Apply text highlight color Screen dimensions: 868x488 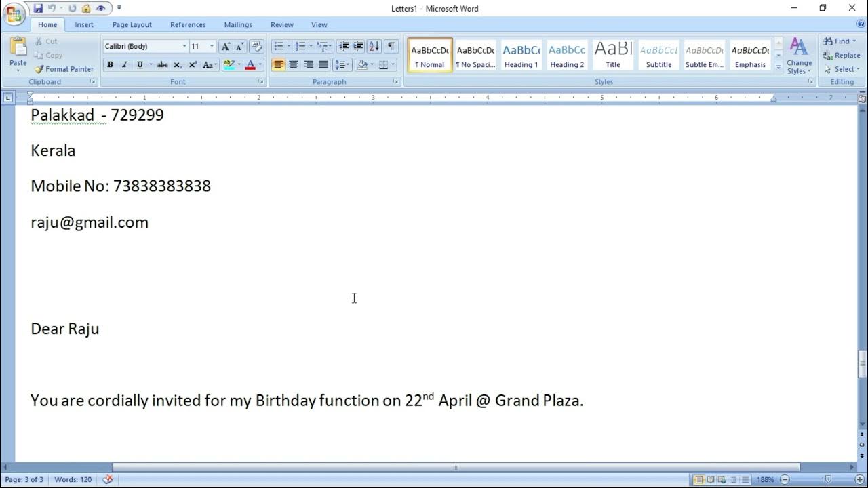click(229, 65)
